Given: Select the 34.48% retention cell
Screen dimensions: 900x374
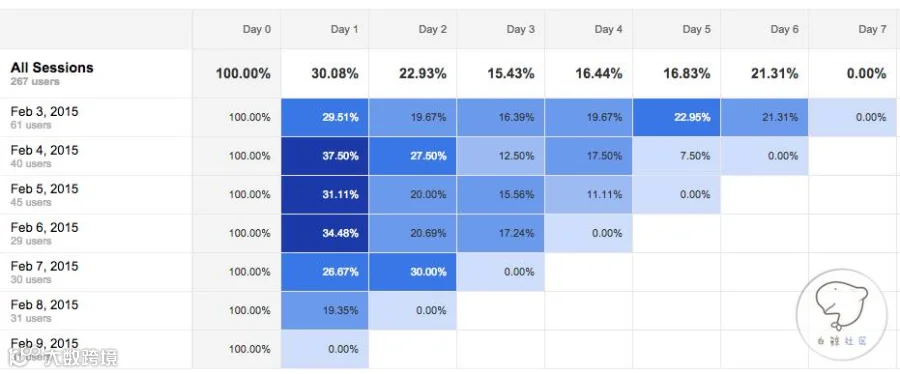Looking at the screenshot, I should (x=325, y=233).
